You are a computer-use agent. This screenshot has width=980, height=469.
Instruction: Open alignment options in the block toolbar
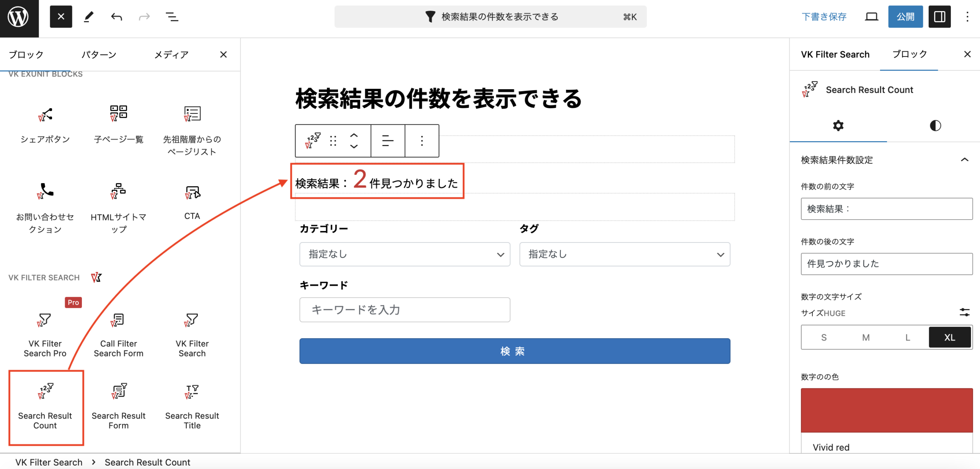tap(387, 141)
